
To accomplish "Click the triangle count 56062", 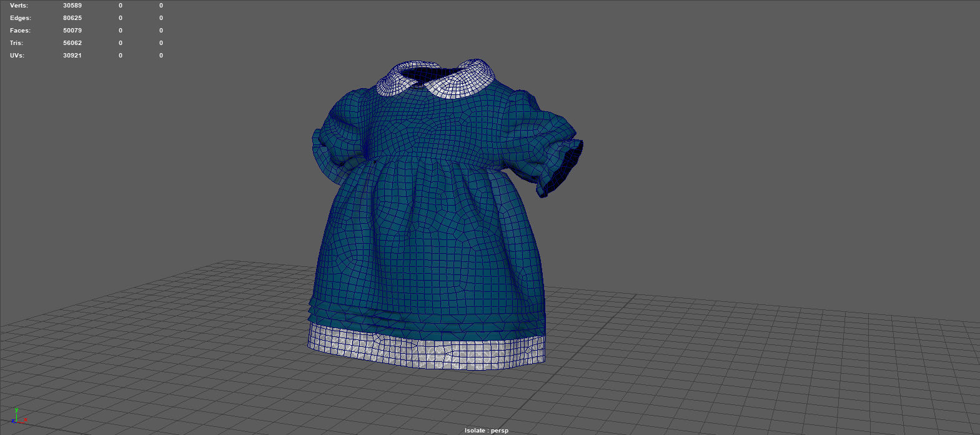I will pyautogui.click(x=72, y=43).
